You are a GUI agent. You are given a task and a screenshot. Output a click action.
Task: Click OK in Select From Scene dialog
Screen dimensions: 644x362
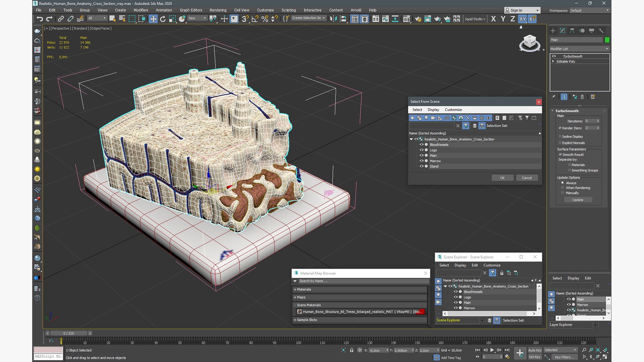coord(502,178)
